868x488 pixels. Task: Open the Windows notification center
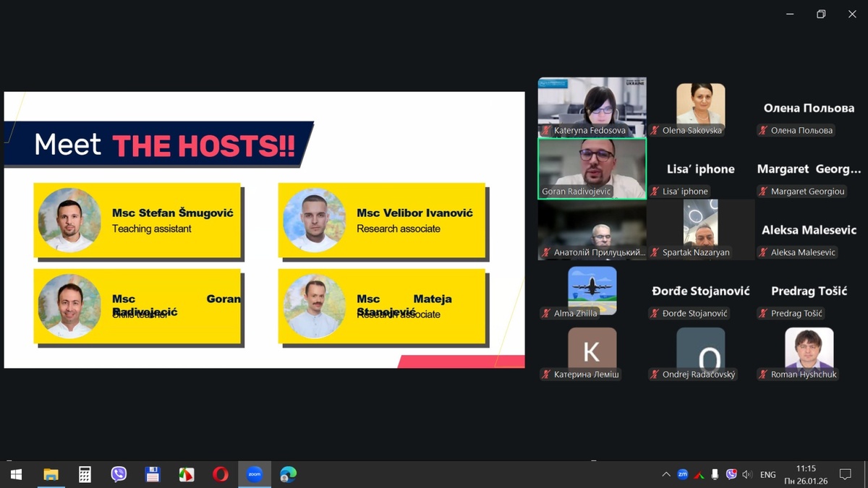pos(845,474)
